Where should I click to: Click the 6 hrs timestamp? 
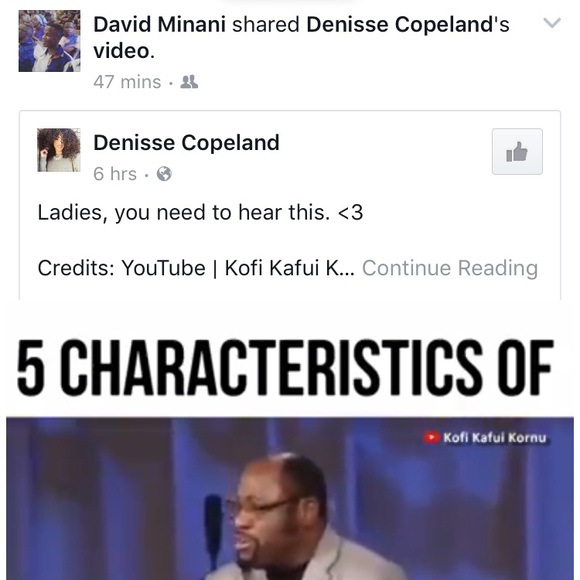(115, 173)
